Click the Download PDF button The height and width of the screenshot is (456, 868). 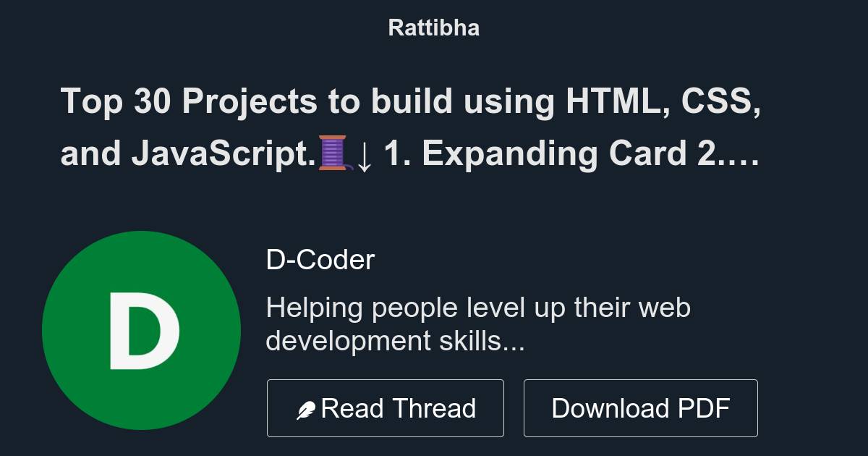[x=640, y=408]
